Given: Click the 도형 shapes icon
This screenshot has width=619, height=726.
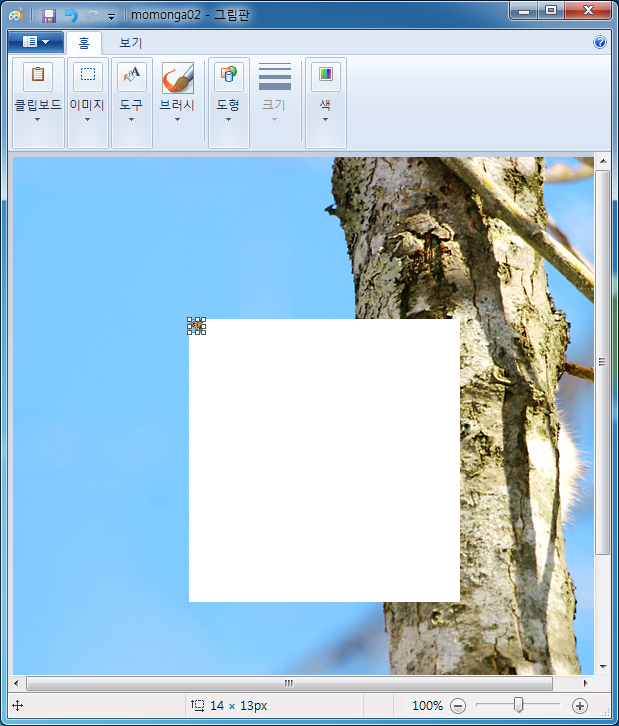Looking at the screenshot, I should (x=229, y=75).
